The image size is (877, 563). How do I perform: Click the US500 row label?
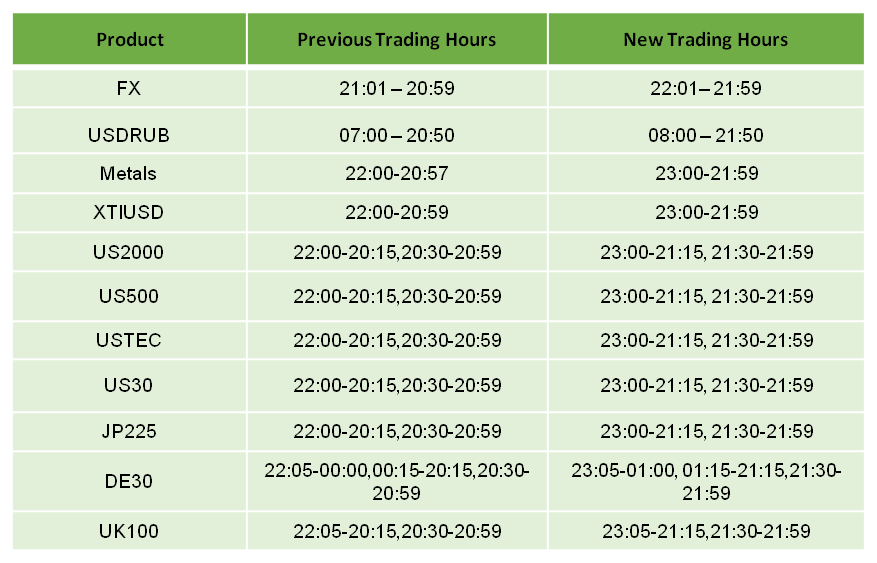pos(129,296)
